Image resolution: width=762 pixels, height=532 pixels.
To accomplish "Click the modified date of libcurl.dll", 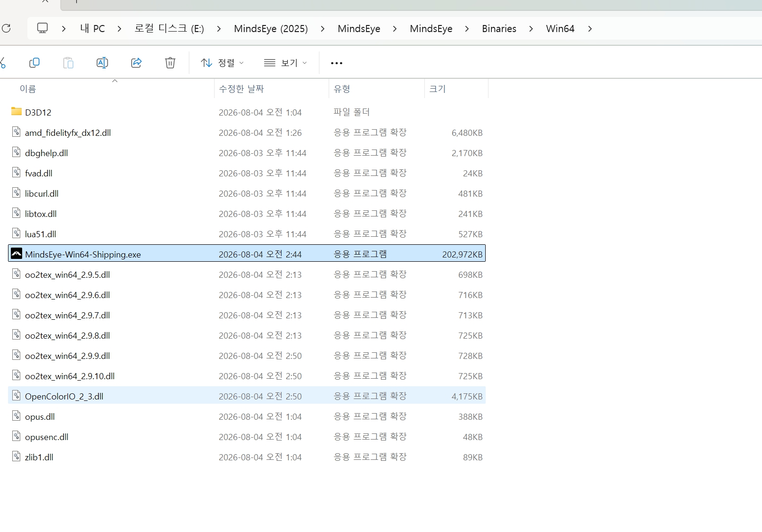I will pyautogui.click(x=263, y=193).
